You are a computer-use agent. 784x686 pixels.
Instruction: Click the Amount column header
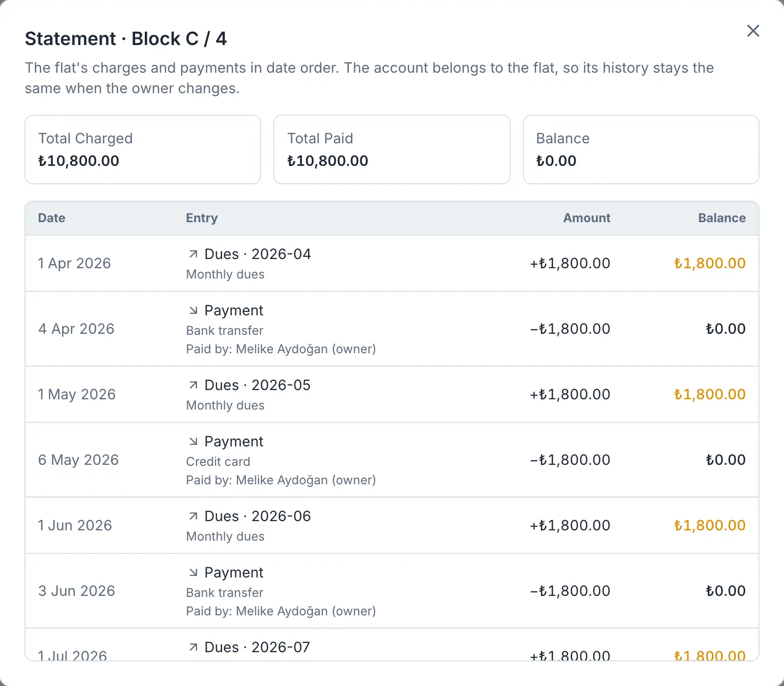click(586, 218)
